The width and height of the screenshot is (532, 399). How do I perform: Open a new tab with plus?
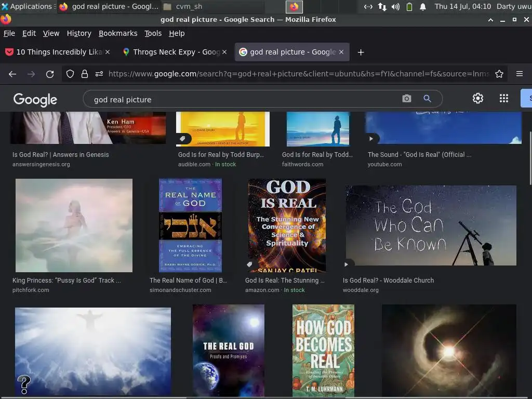click(361, 52)
